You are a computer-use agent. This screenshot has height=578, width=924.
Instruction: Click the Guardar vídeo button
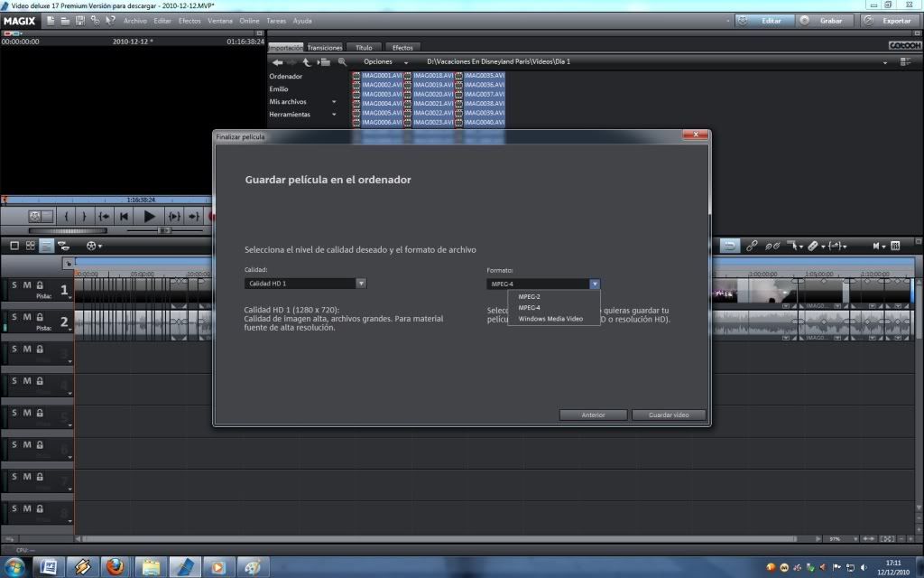click(669, 415)
